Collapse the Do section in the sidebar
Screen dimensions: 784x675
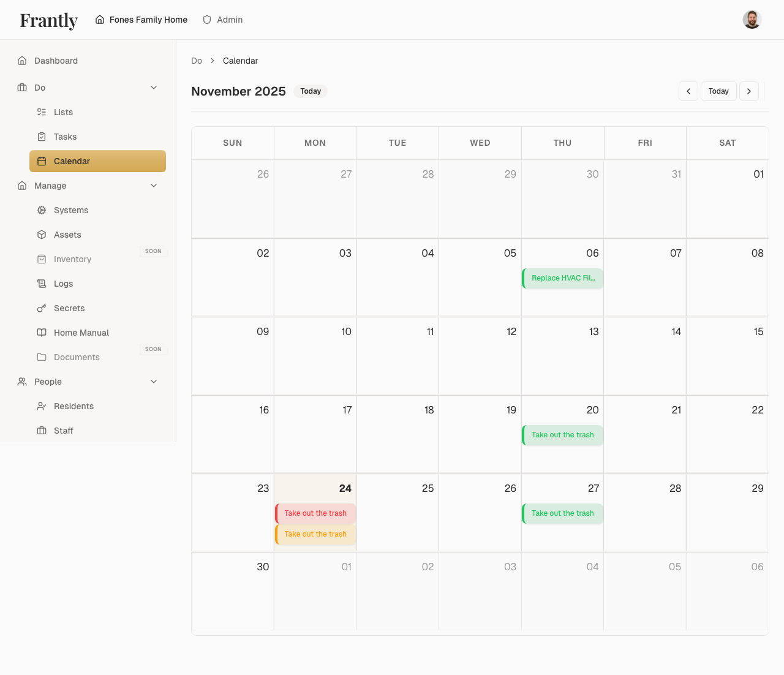click(154, 88)
